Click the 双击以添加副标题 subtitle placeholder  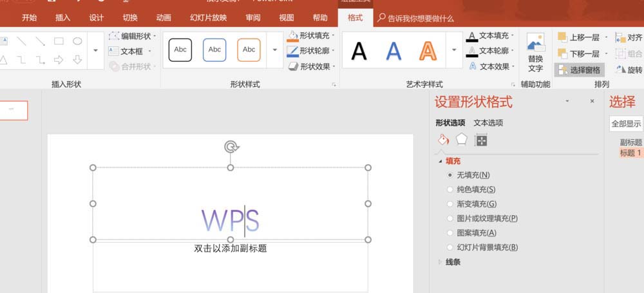[x=231, y=248]
